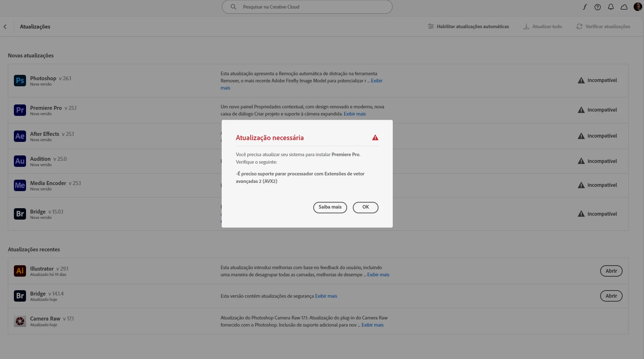This screenshot has height=359, width=644.
Task: Click the Novas atualizações heading
Action: [x=31, y=56]
